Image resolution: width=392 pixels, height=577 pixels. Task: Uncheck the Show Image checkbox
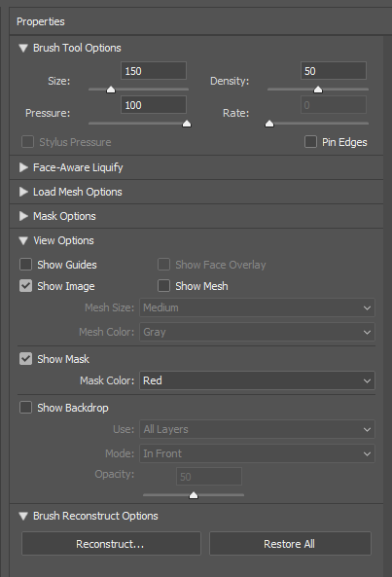[25, 286]
